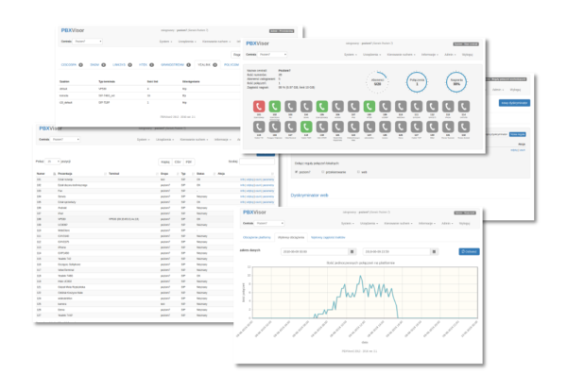
Task: Sort the table by Prezentacja column
Action: pyautogui.click(x=81, y=174)
